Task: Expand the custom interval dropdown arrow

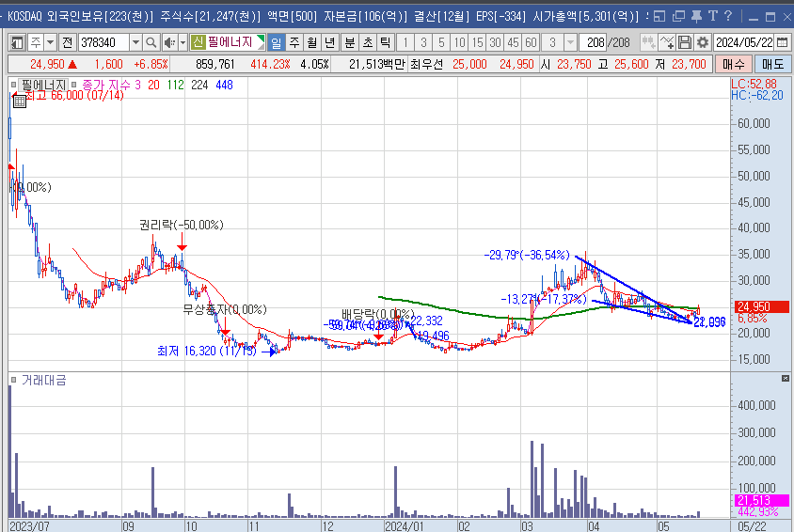Action: click(x=571, y=42)
